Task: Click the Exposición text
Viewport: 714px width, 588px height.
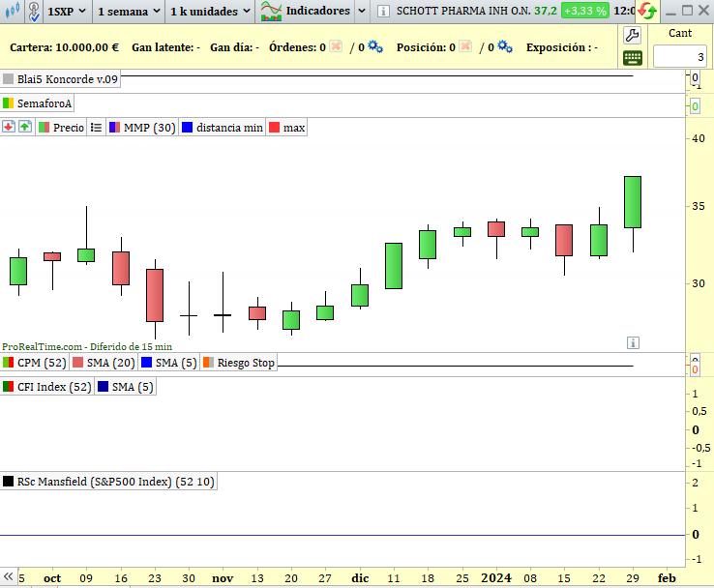Action: click(x=562, y=47)
